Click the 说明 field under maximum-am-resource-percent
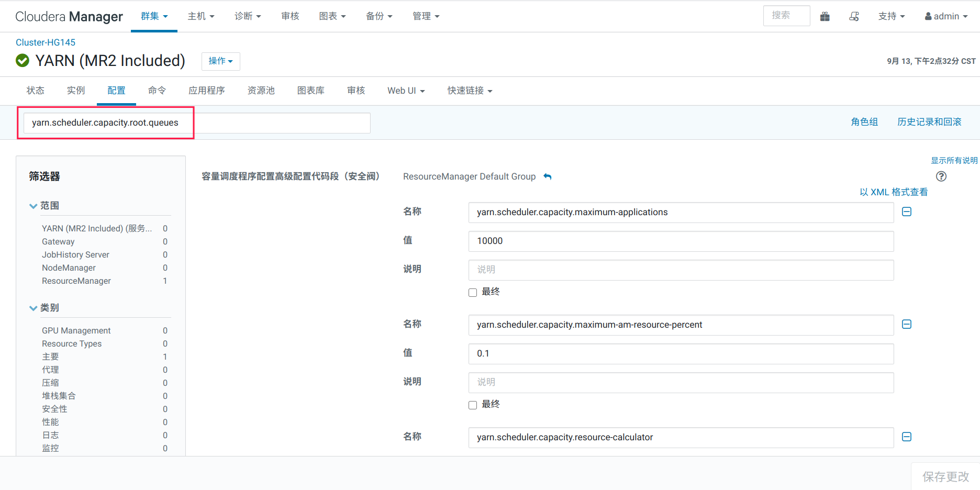This screenshot has width=980, height=490. tap(681, 383)
